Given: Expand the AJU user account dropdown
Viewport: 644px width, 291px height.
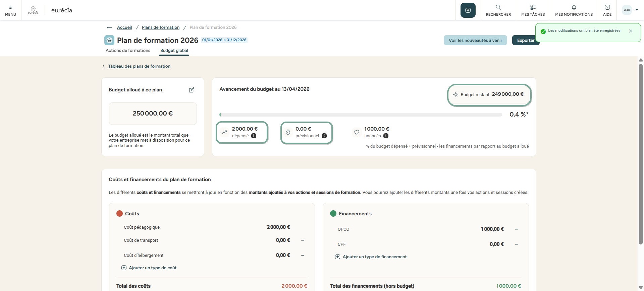Looking at the screenshot, I should [x=636, y=10].
